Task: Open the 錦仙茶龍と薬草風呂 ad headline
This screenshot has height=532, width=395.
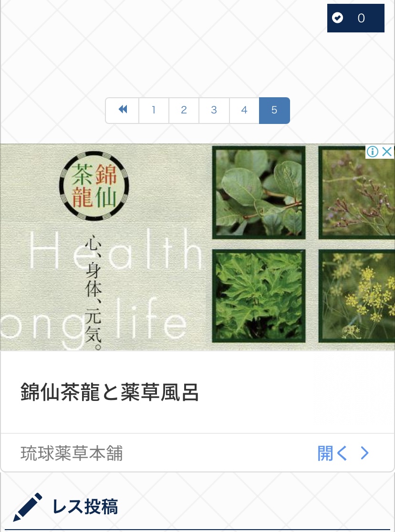Action: pyautogui.click(x=109, y=392)
